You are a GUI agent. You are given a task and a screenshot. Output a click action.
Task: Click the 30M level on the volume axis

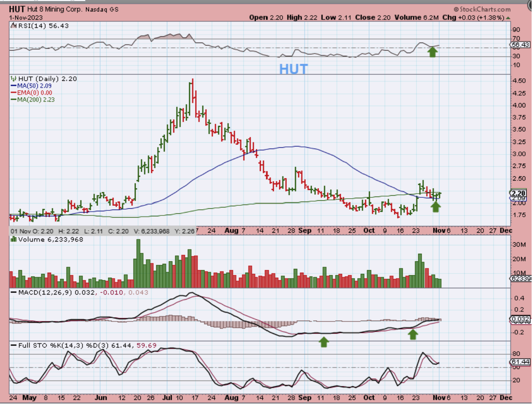[519, 245]
